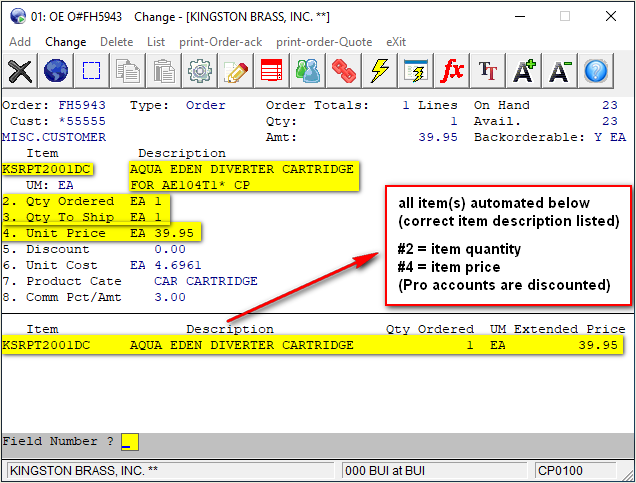Decrease font size with A minus icon
Viewport: 636px width, 483px height.
coord(559,71)
